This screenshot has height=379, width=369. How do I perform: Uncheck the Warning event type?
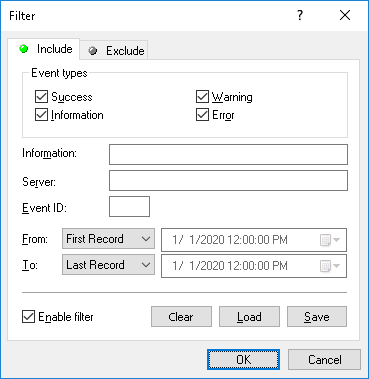tap(202, 97)
